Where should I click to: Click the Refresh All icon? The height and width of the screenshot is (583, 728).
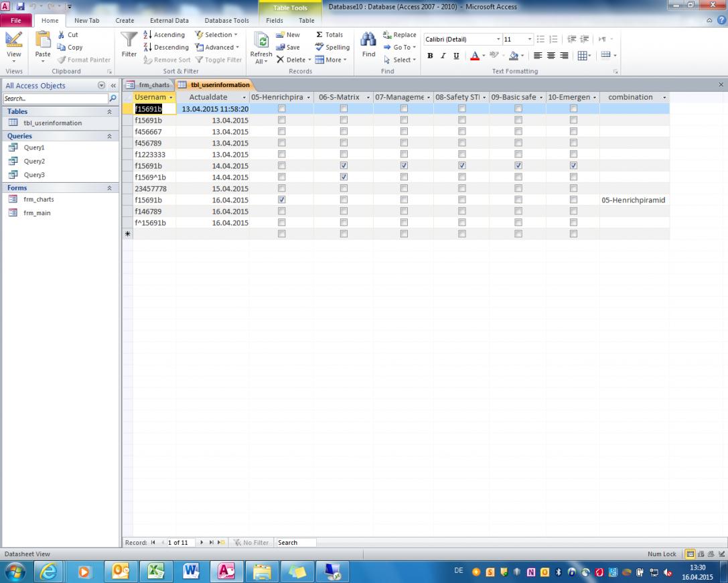coord(261,42)
